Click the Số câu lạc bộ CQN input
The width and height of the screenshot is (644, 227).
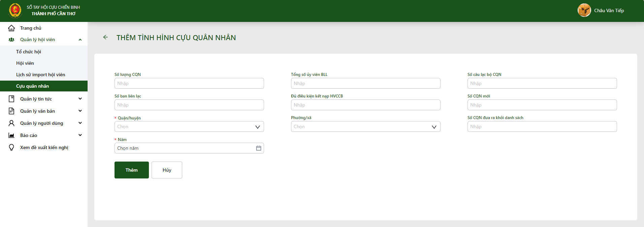[542, 83]
